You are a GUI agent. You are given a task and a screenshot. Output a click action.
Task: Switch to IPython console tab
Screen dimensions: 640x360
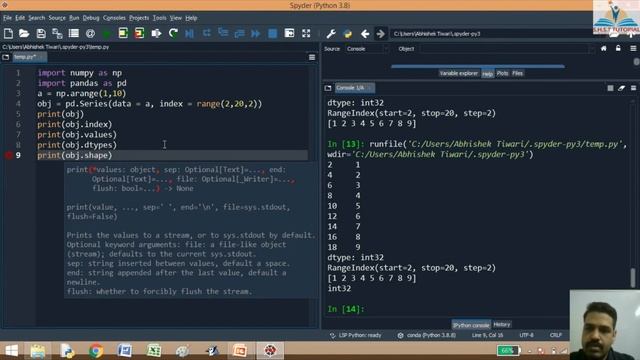[471, 325]
